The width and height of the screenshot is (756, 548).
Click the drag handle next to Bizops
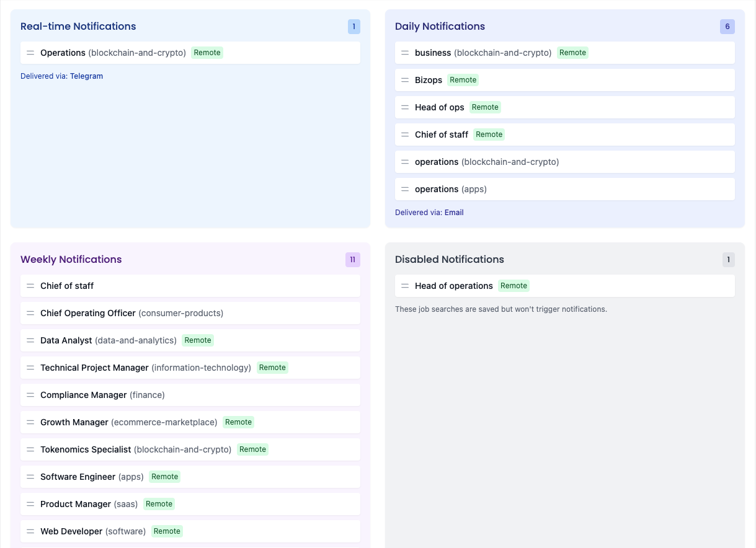[x=405, y=79]
